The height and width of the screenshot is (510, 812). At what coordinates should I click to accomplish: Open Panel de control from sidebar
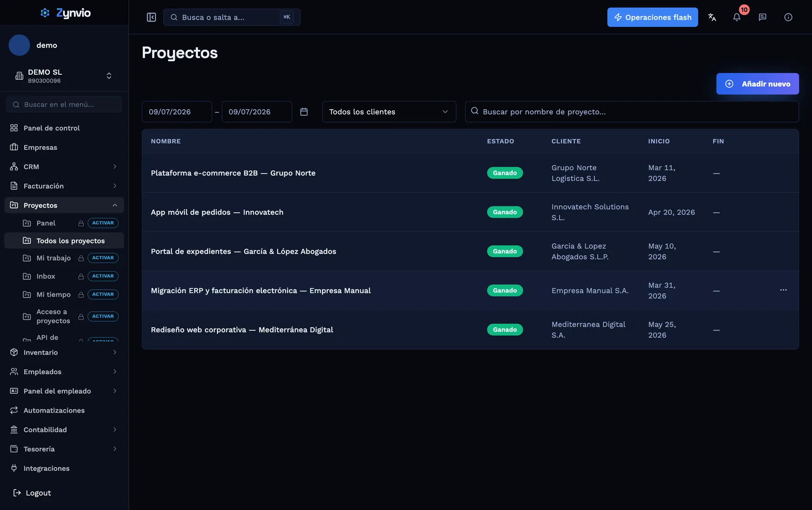(64, 128)
